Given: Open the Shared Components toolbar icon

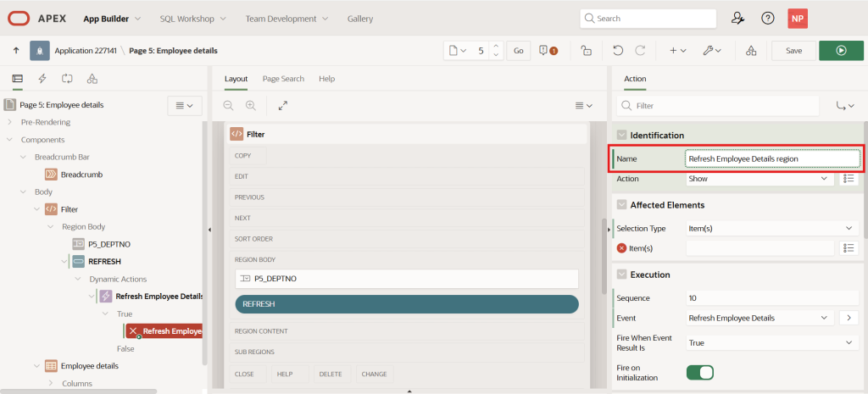Looking at the screenshot, I should pyautogui.click(x=751, y=50).
